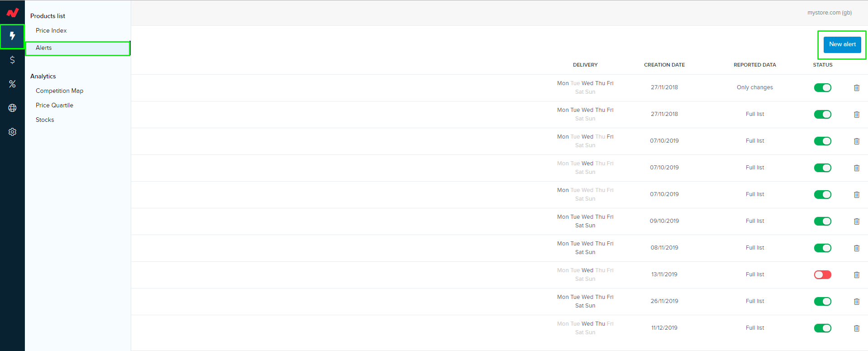Delete the alert created 09/10/2019
Viewport: 868px width, 351px height.
point(857,221)
